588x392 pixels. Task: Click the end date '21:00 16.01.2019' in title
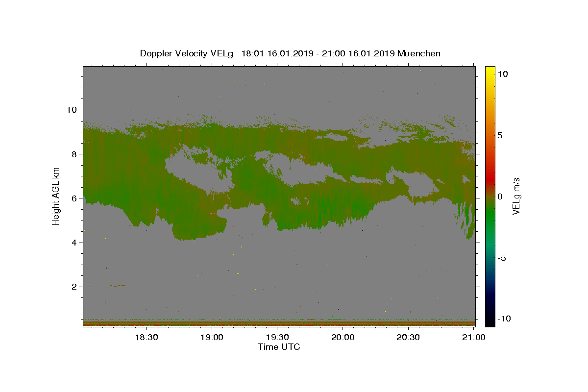(357, 53)
